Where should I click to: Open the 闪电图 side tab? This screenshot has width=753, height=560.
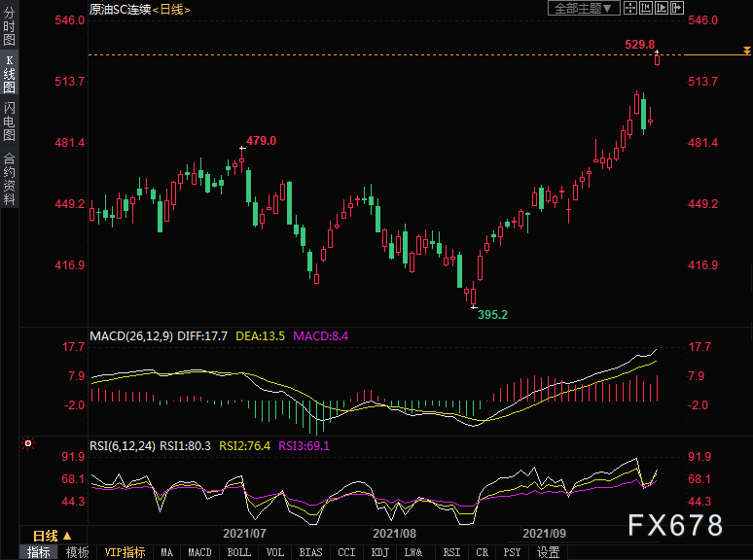9,122
